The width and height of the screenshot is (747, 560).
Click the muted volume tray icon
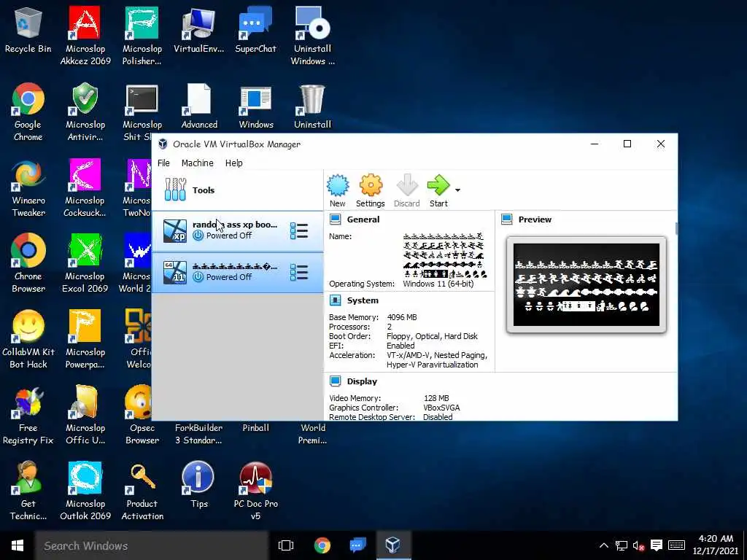coord(638,545)
